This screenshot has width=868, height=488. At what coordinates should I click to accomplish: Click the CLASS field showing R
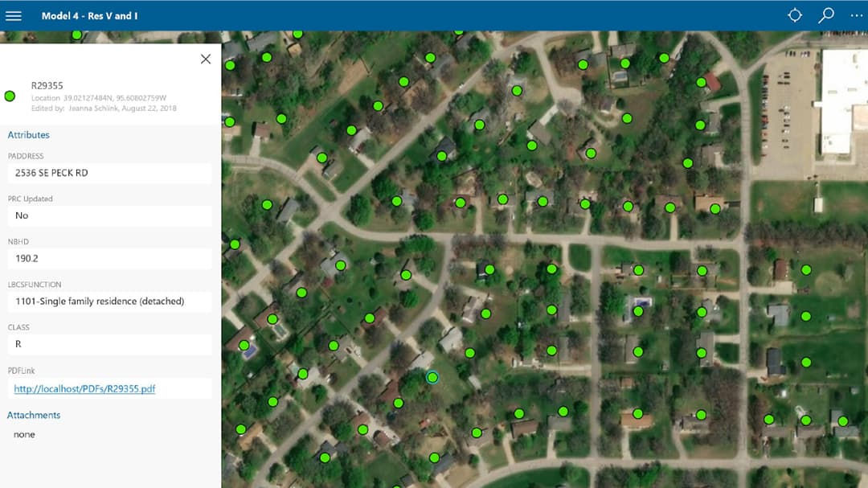click(109, 345)
